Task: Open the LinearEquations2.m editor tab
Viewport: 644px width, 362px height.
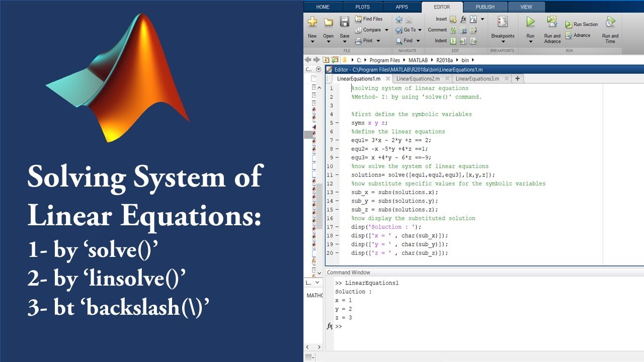Action: pyautogui.click(x=418, y=78)
